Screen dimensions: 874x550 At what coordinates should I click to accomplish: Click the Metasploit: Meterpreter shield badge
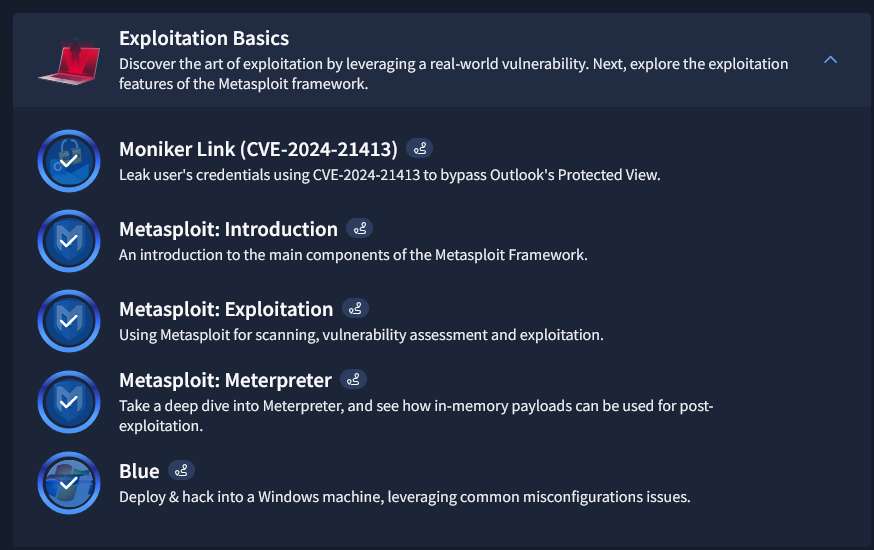pyautogui.click(x=69, y=402)
